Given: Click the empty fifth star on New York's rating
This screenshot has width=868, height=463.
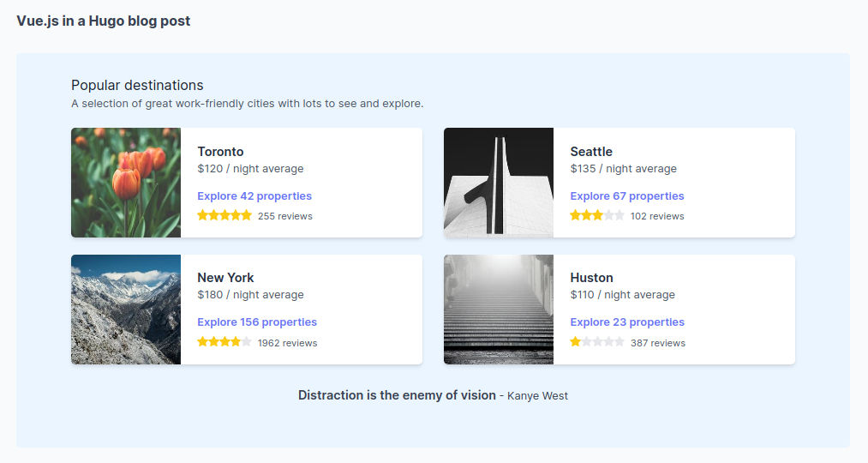Looking at the screenshot, I should [247, 342].
